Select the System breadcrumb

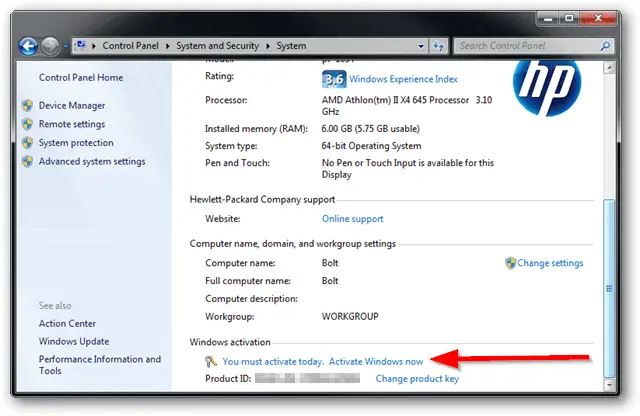tap(291, 46)
